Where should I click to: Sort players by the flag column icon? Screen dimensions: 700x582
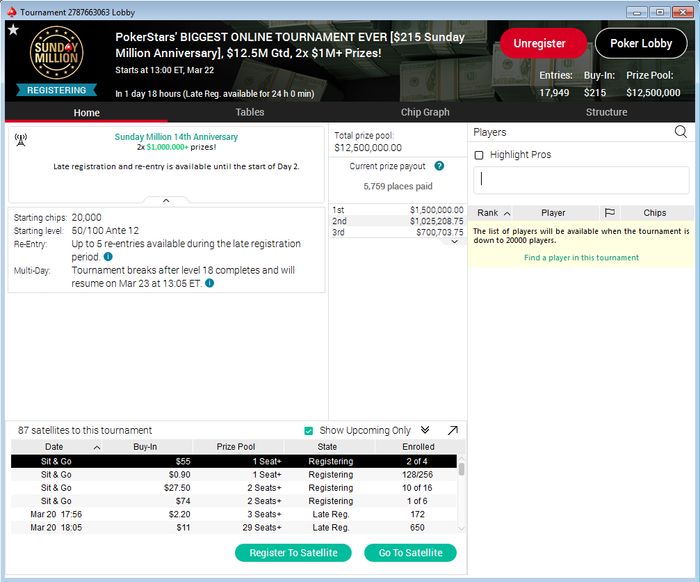pyautogui.click(x=609, y=213)
